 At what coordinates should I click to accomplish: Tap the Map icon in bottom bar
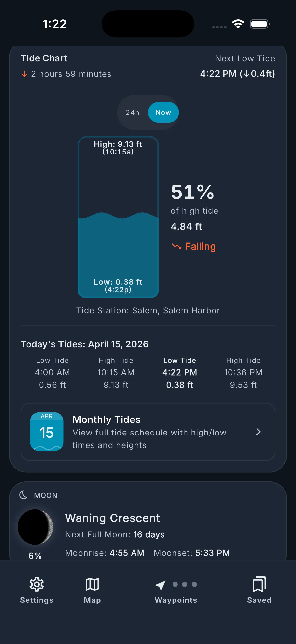click(x=92, y=584)
